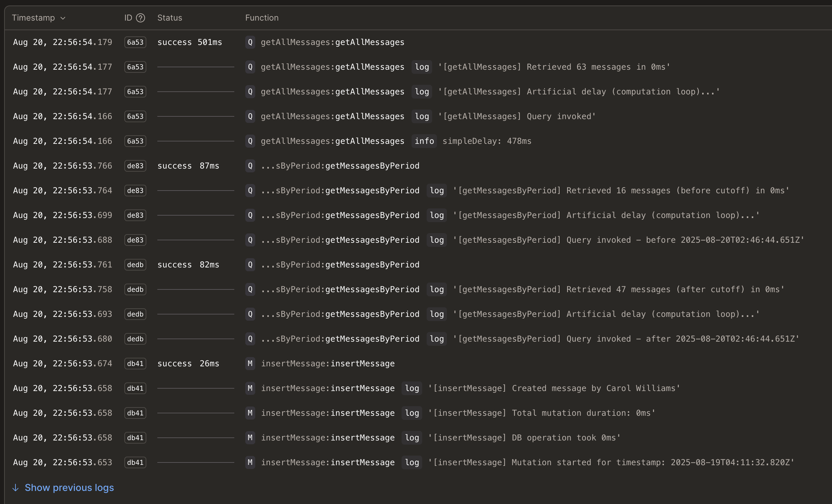Click dedb ID badge on success 82ms row

coord(135,265)
